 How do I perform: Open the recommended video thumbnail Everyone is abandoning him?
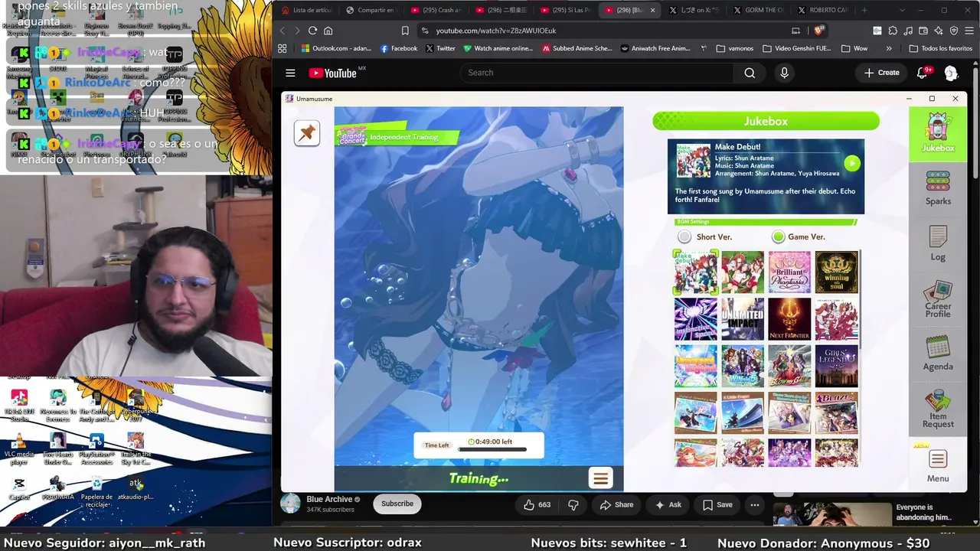pos(831,514)
